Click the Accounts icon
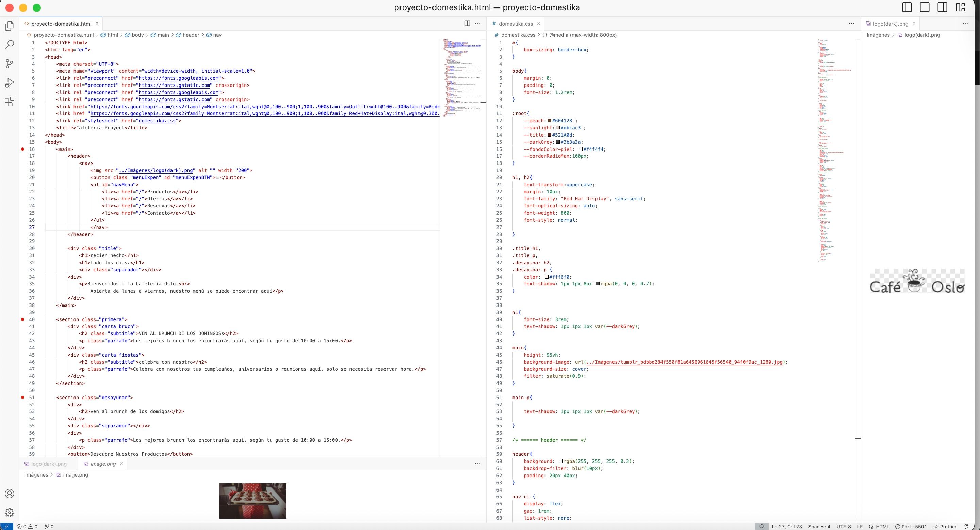 pyautogui.click(x=10, y=494)
